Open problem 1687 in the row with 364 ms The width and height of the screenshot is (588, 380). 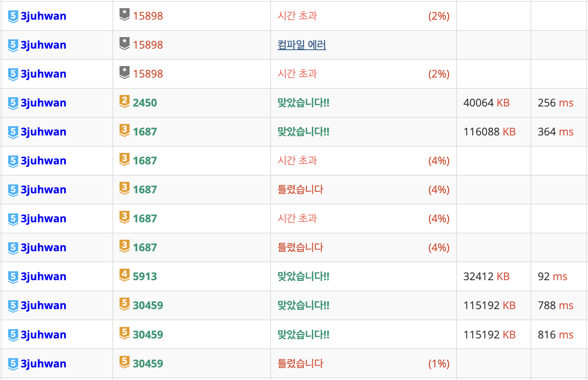pos(145,132)
